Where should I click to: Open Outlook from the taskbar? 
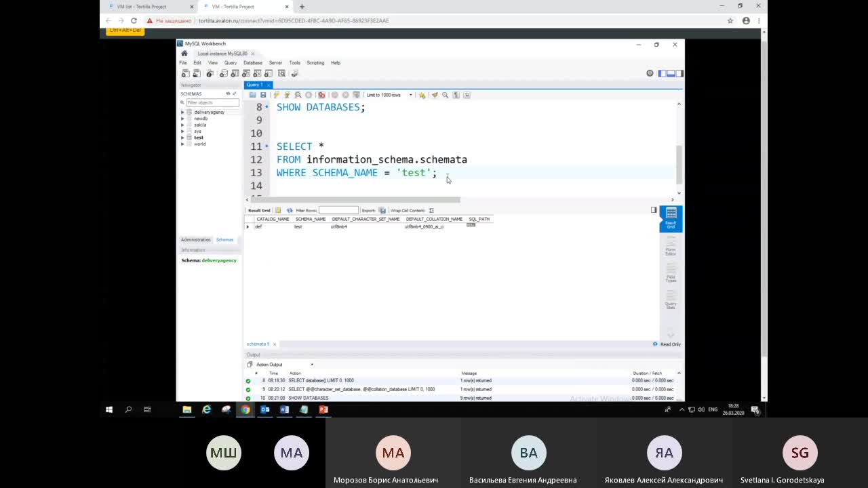pos(265,409)
